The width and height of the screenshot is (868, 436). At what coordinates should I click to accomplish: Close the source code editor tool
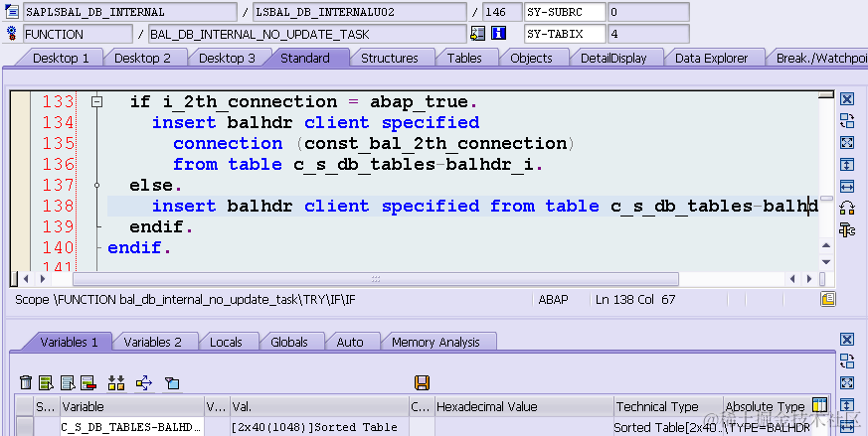(x=847, y=99)
